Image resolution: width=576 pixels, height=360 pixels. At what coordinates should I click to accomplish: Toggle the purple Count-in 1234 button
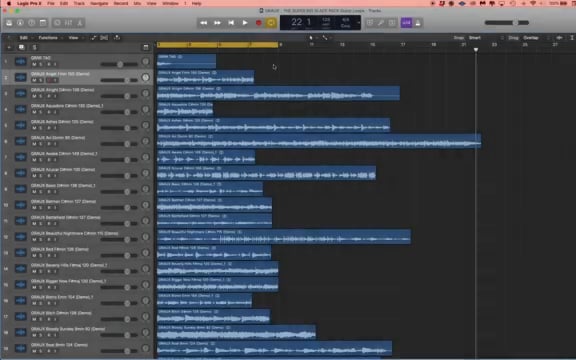coord(406,23)
